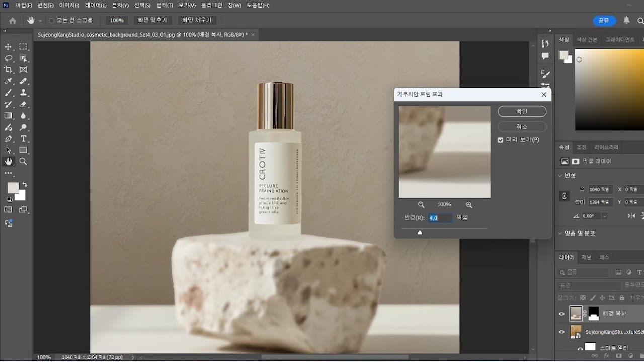The image size is (644, 362).
Task: Select the Rectangular Marquee tool
Action: tap(23, 47)
